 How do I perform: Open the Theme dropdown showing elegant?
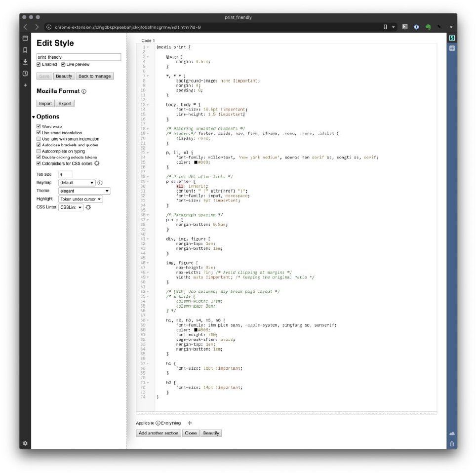(84, 191)
